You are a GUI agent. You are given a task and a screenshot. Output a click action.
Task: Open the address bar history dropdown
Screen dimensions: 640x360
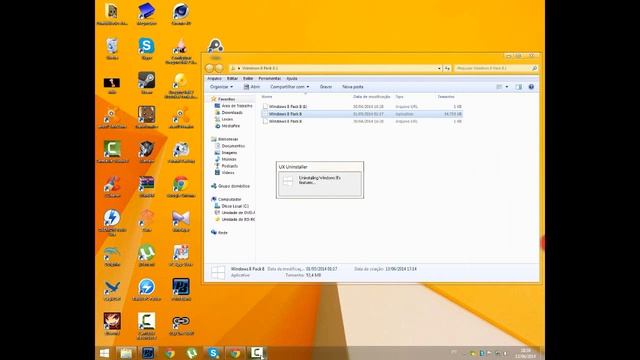[439, 68]
